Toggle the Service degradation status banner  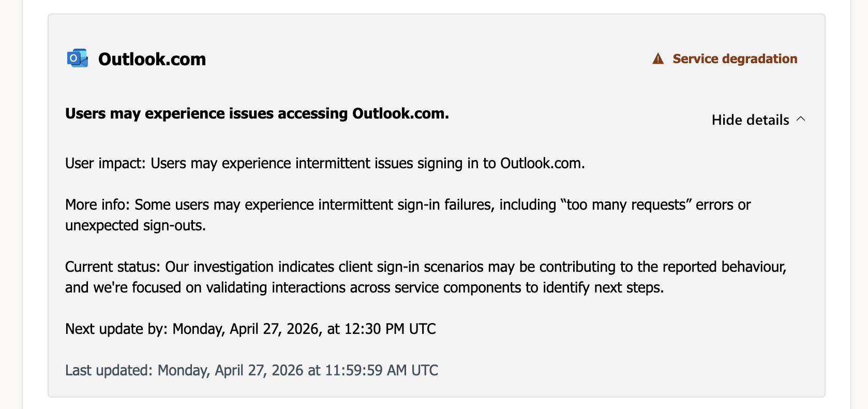tap(735, 59)
